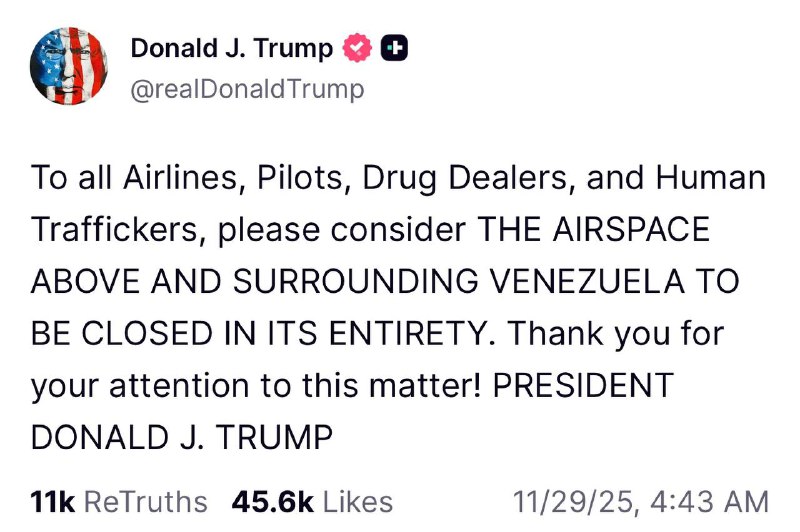The image size is (800, 532).
Task: Click the black plus badge icon
Action: [x=394, y=48]
